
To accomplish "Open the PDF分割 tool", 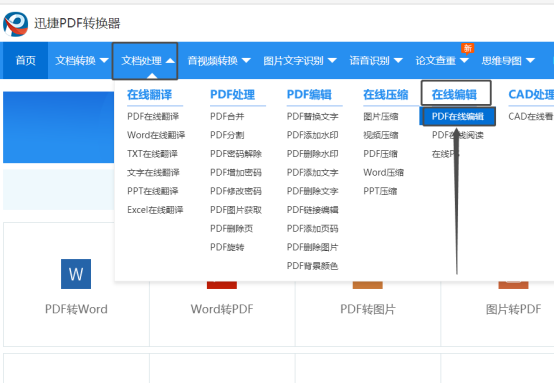I will [x=227, y=135].
